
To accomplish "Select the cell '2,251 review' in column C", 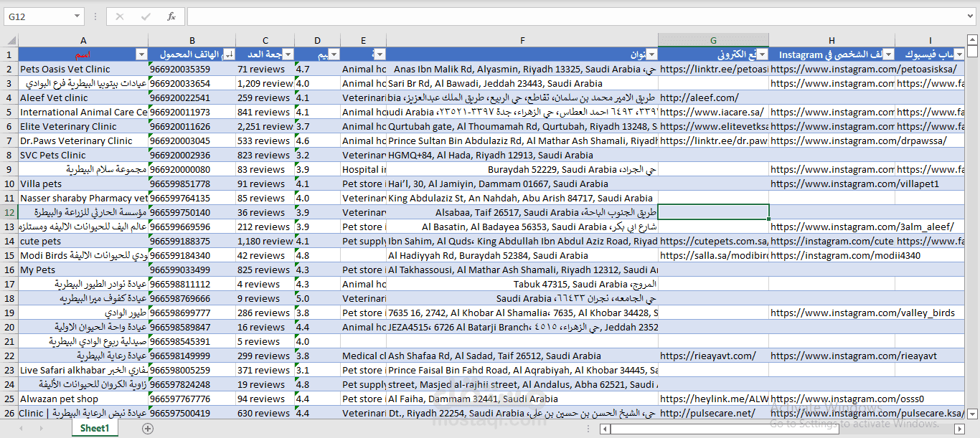I will click(x=265, y=126).
